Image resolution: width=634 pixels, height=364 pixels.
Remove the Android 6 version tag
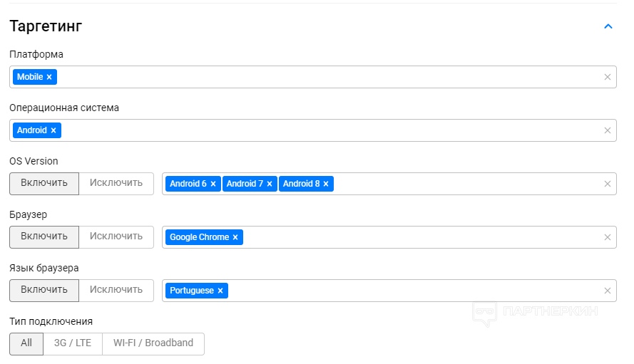[x=213, y=184]
